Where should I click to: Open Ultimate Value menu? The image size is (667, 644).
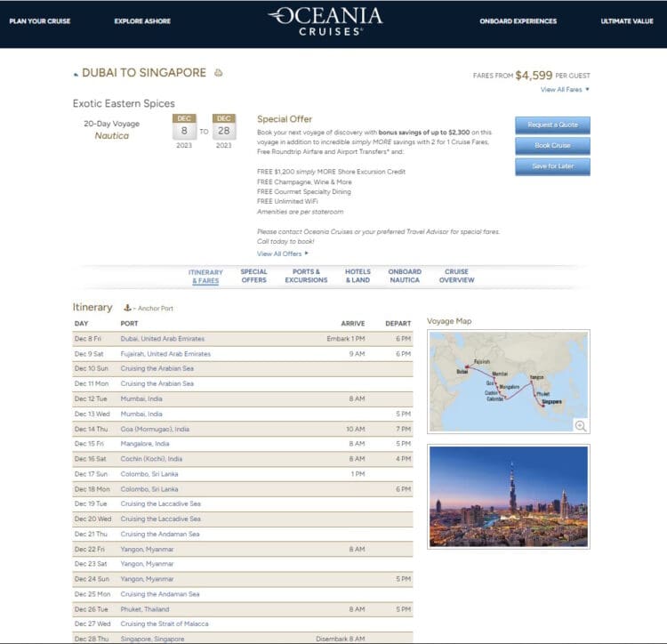627,20
